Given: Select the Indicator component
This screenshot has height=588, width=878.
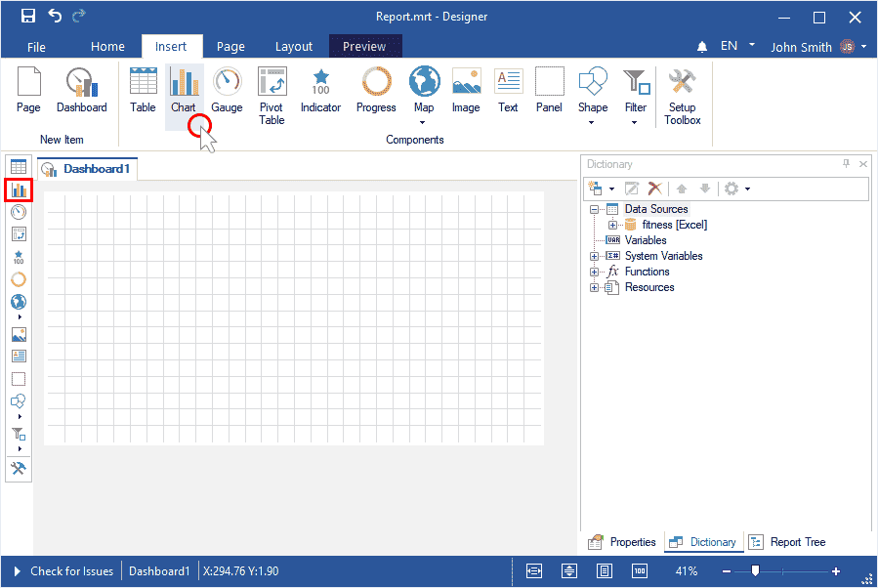Looking at the screenshot, I should (320, 90).
